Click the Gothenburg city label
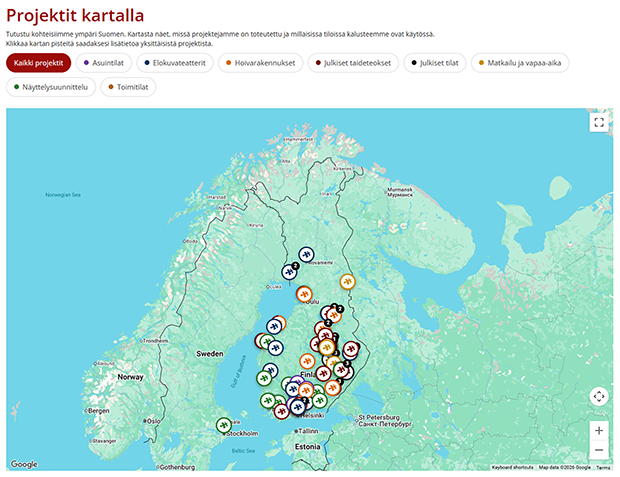Image resolution: width=620 pixels, height=477 pixels. 177,467
